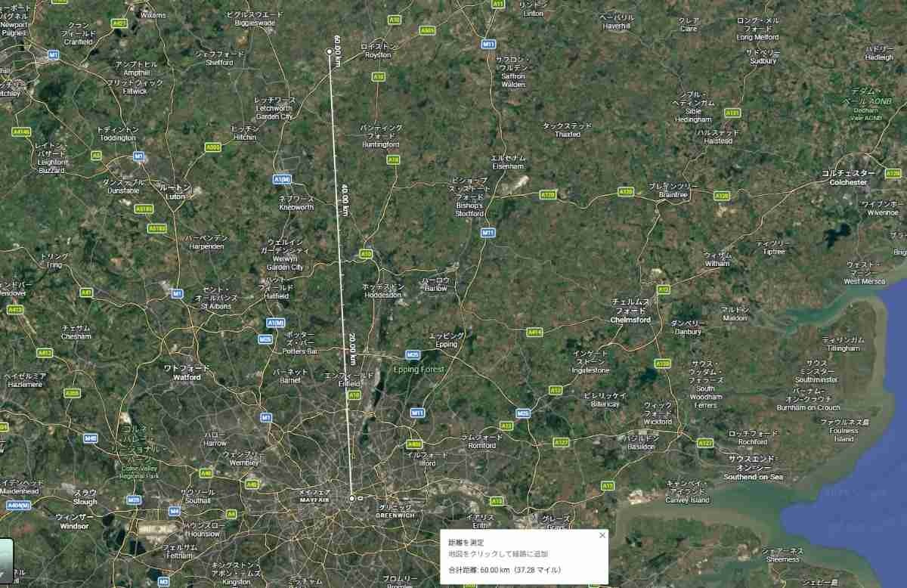Click the Epping Forest park label
This screenshot has height=588, width=907.
[x=418, y=369]
